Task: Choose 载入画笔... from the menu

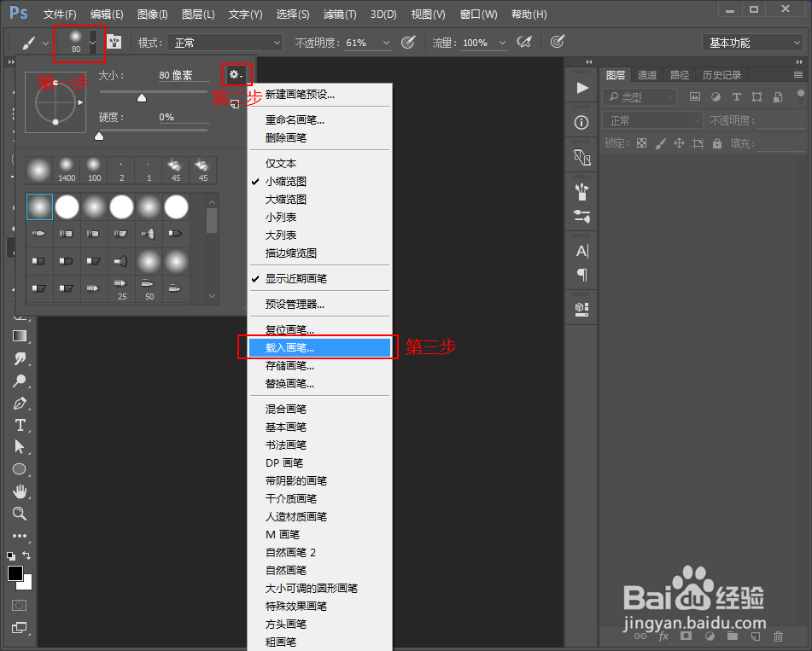Action: pyautogui.click(x=319, y=348)
